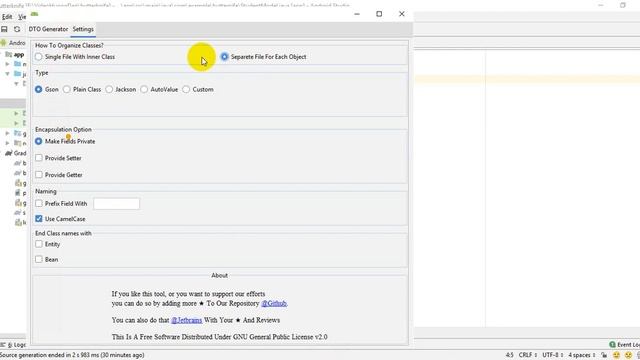Select Make Fields Private option
This screenshot has height=360, width=640.
pos(38,141)
